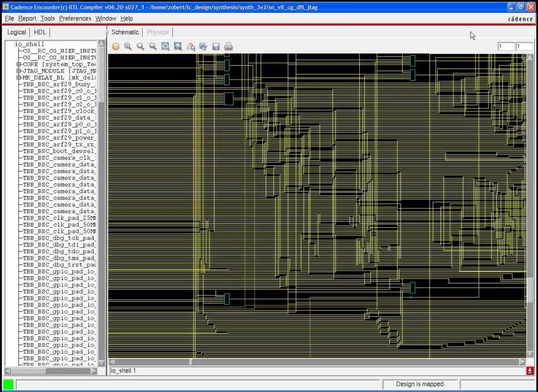This screenshot has width=538, height=392.
Task: Click the 'Design is mapped' status text
Action: coord(419,384)
